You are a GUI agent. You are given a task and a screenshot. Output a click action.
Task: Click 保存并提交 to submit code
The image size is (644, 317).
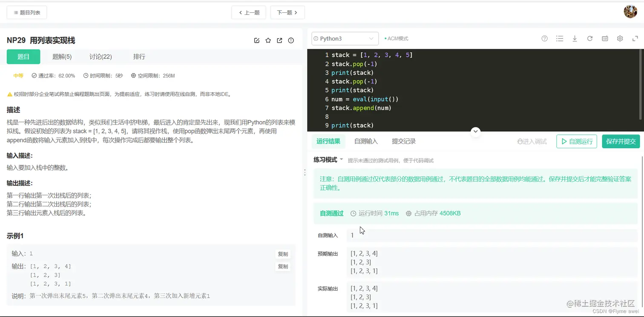point(621,141)
